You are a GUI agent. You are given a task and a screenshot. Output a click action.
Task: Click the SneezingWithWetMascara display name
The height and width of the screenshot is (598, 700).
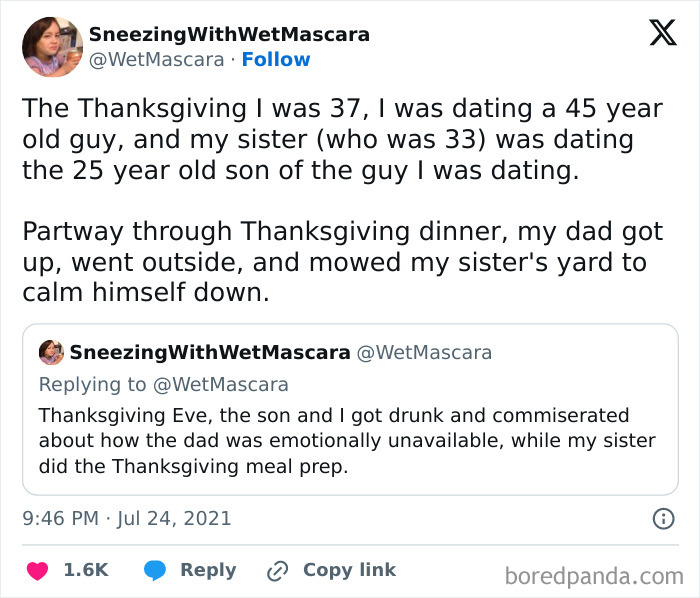point(229,34)
